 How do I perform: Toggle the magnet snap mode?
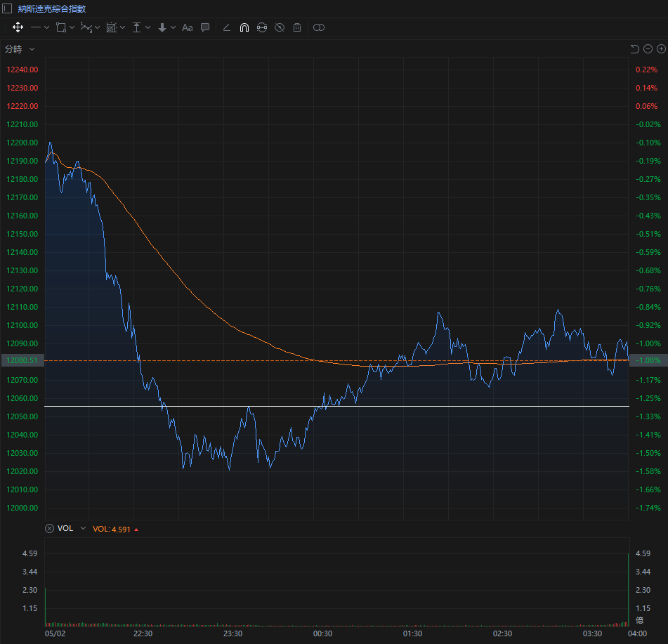point(244,27)
